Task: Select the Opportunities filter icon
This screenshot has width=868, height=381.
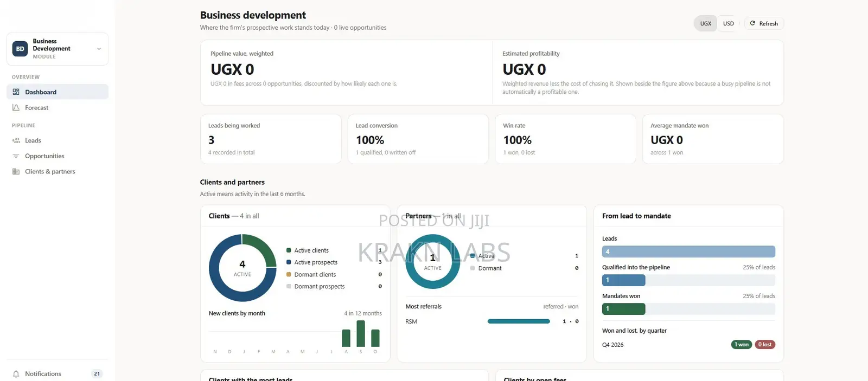Action: (16, 156)
